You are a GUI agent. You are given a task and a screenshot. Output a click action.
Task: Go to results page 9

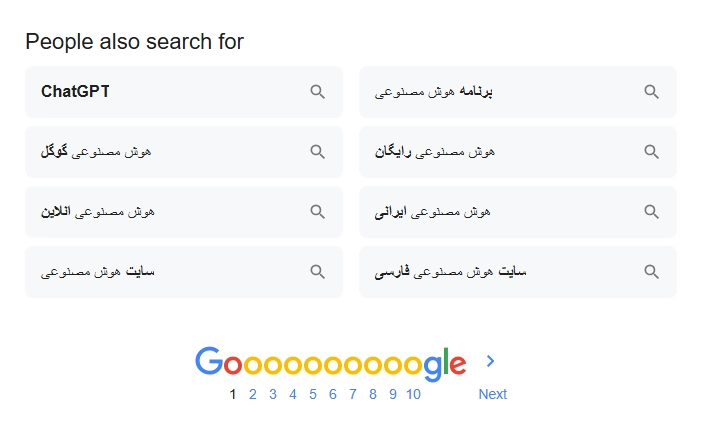pyautogui.click(x=392, y=394)
